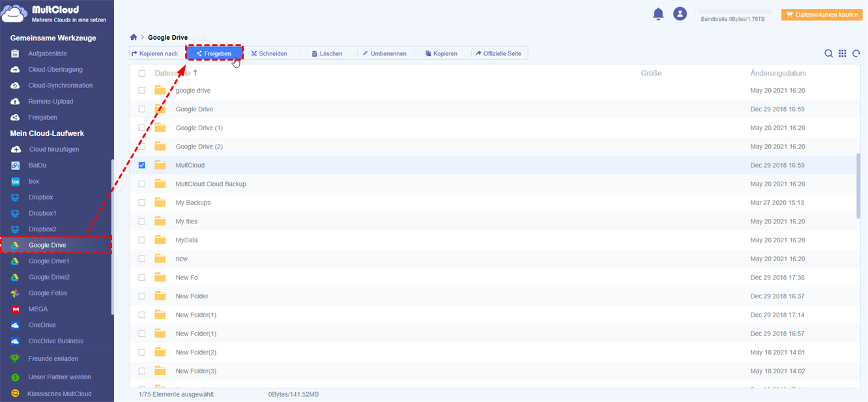Viewport: 868px width, 402px height.
Task: Click Umbenennen toolbar button
Action: [384, 53]
